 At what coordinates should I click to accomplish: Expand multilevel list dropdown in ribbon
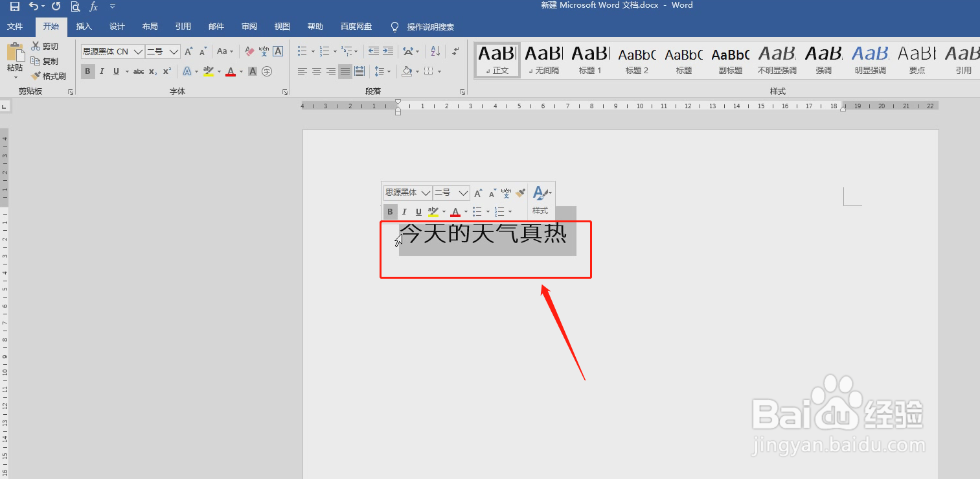[x=357, y=51]
